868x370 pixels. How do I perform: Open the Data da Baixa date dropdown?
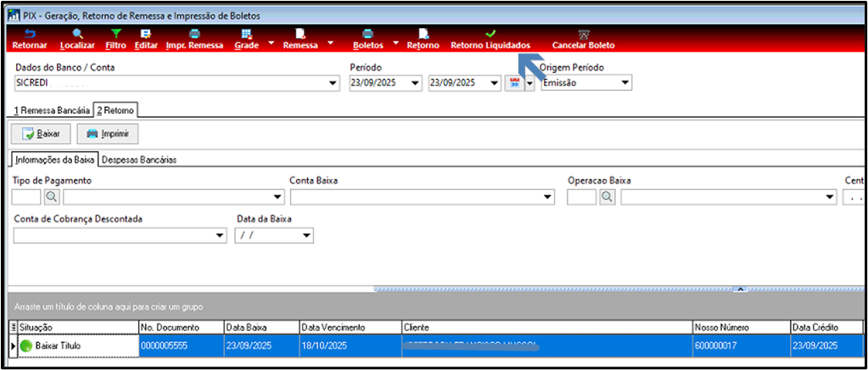point(306,236)
